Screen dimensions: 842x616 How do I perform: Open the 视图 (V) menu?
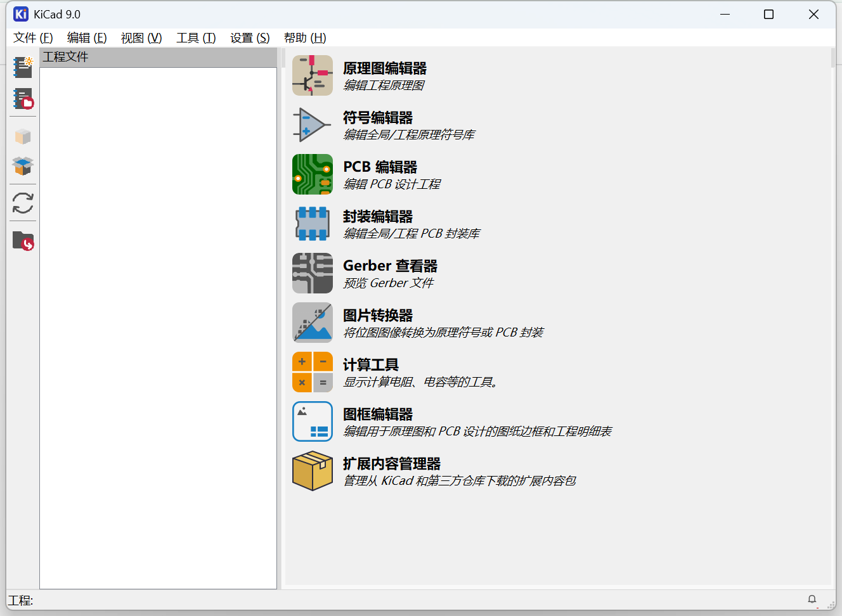[x=141, y=38]
